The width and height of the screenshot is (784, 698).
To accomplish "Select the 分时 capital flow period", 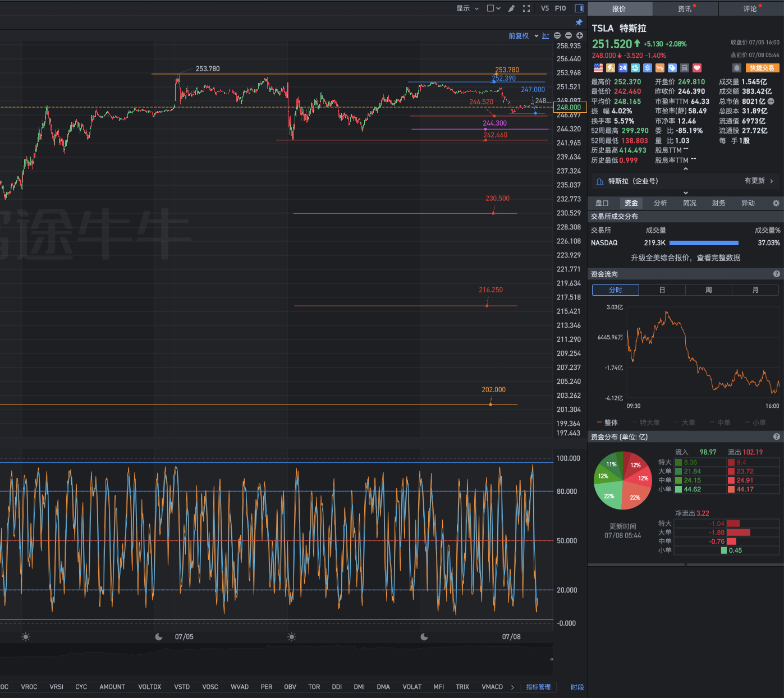I will point(616,290).
